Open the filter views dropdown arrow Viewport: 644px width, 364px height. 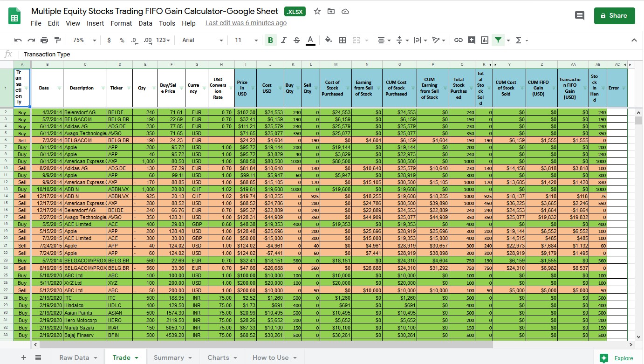click(x=508, y=41)
